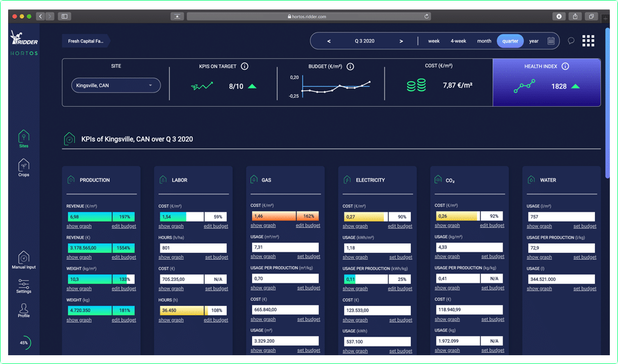
Task: Click show graph under Gas cost
Action: pos(263,225)
